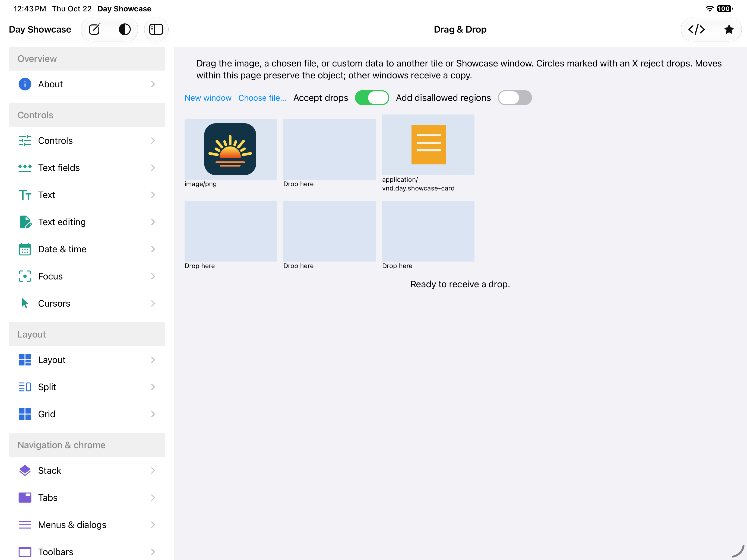Tap the favorite star icon
Viewport: 747px width, 560px height.
pos(729,29)
